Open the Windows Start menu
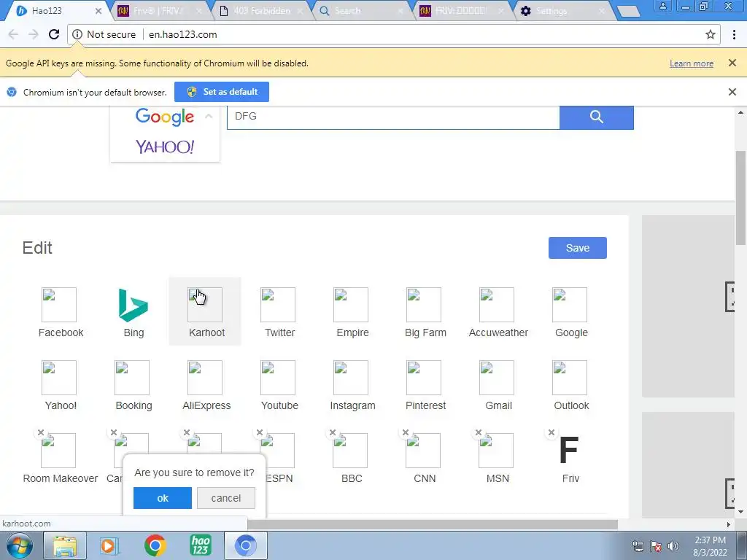The image size is (747, 560). click(x=20, y=545)
